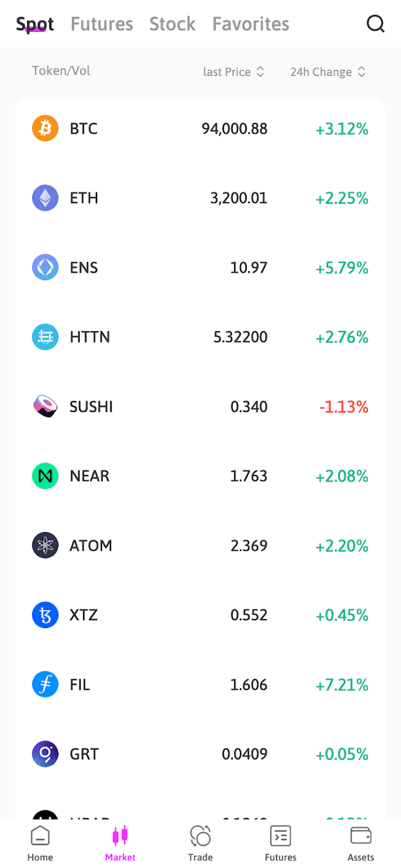Tap the GRT token icon

45,754
